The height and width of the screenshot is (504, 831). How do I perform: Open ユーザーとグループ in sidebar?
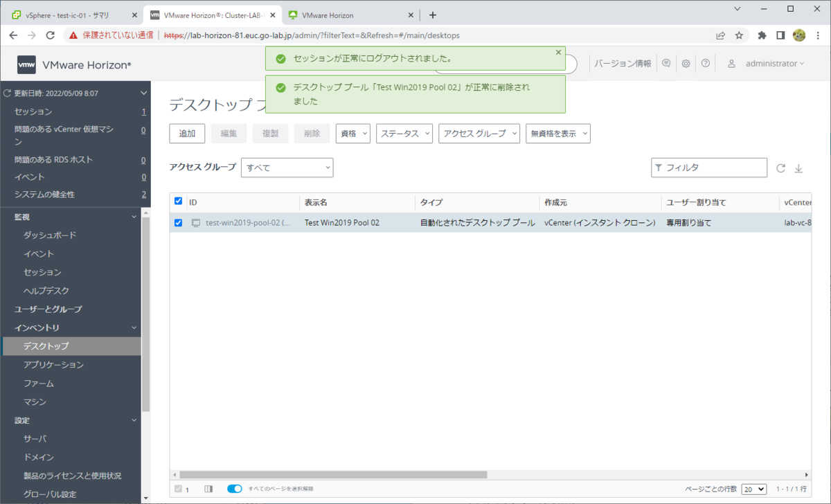48,309
